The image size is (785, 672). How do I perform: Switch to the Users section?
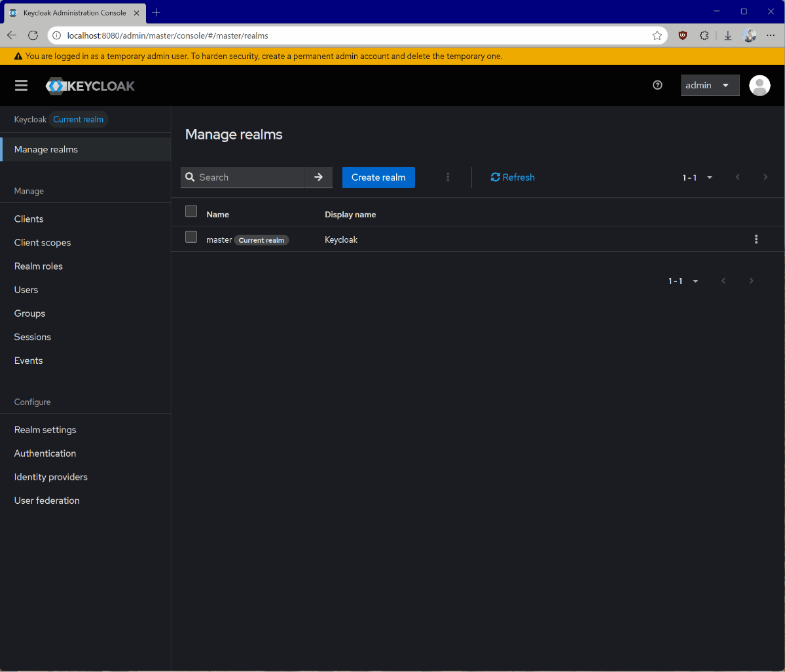click(26, 289)
